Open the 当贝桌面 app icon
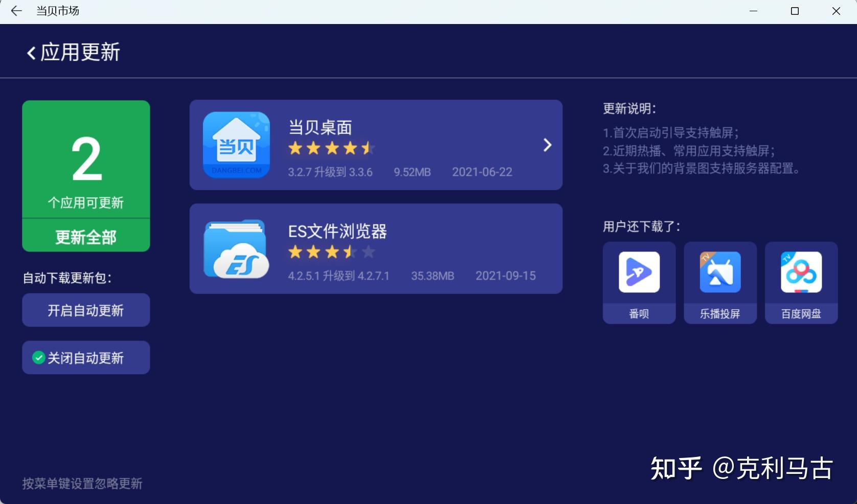Viewport: 857px width, 504px height. tap(236, 145)
